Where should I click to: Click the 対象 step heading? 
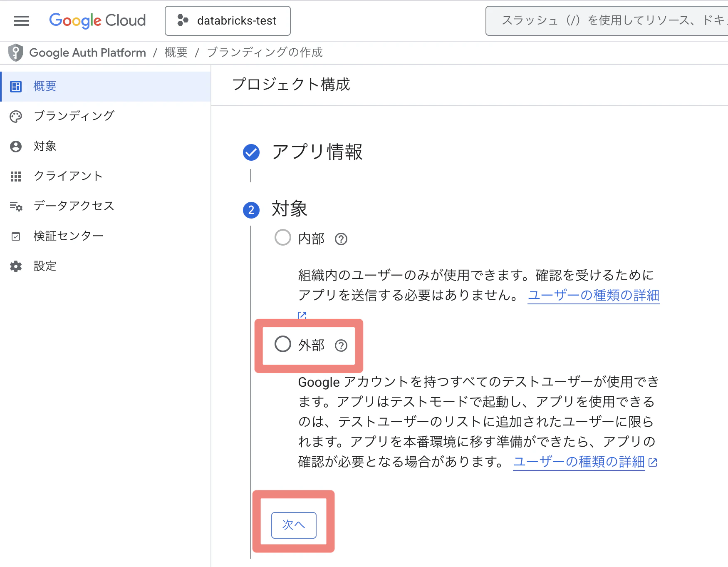[x=290, y=209]
